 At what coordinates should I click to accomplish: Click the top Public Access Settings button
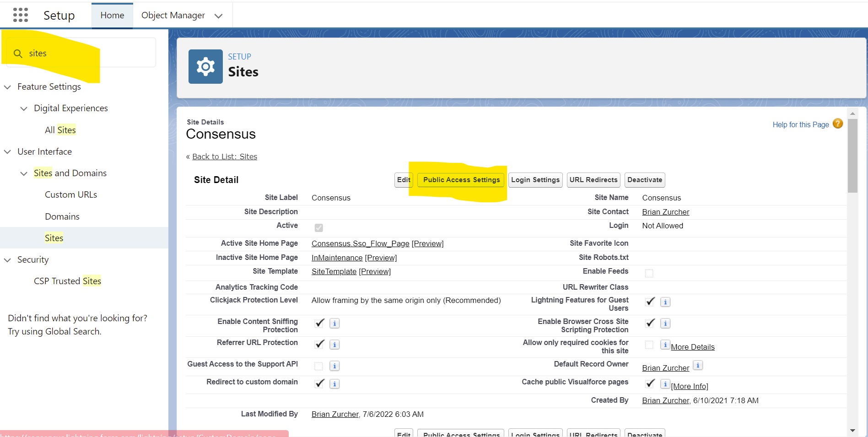point(461,180)
